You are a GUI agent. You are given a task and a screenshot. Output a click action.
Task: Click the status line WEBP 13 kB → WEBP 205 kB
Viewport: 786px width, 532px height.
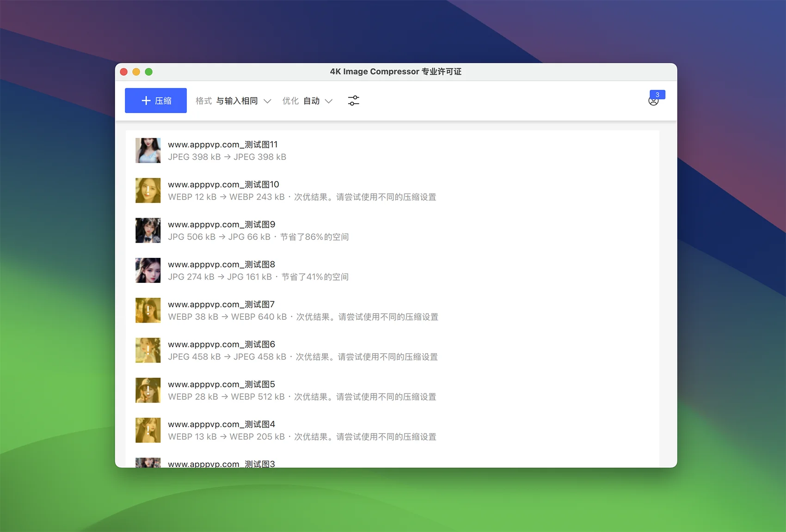(302, 437)
